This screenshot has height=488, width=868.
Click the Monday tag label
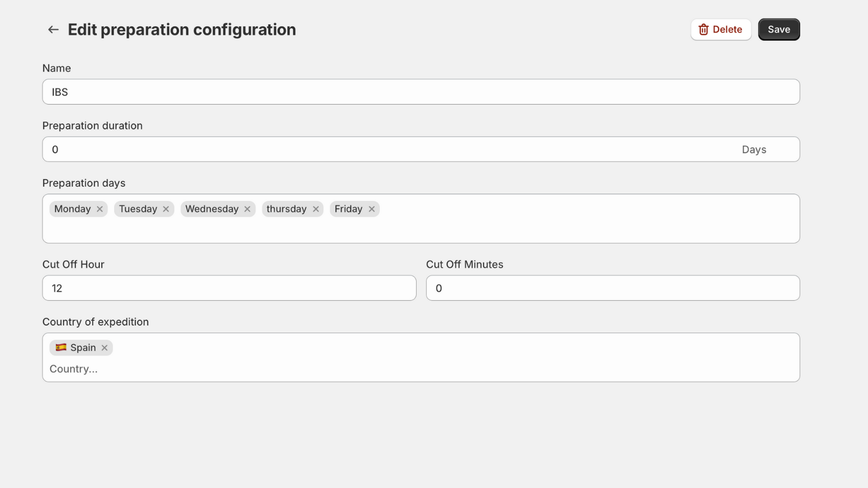click(x=72, y=209)
